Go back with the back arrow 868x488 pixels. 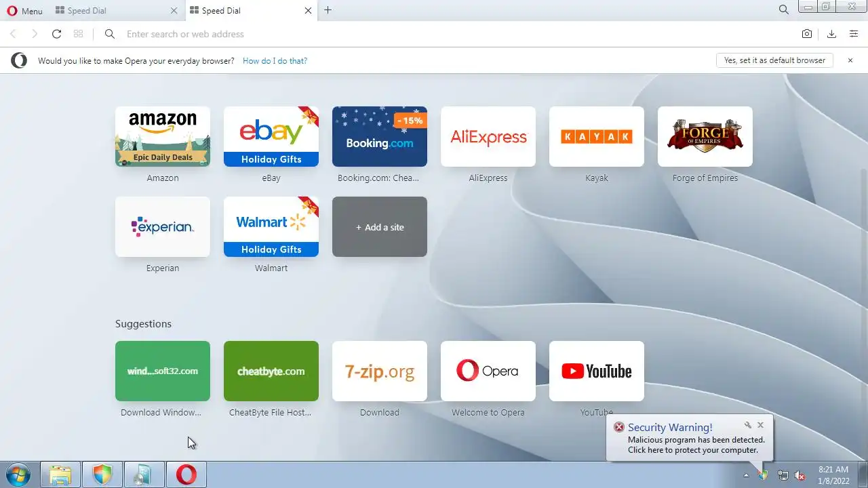pos(13,34)
